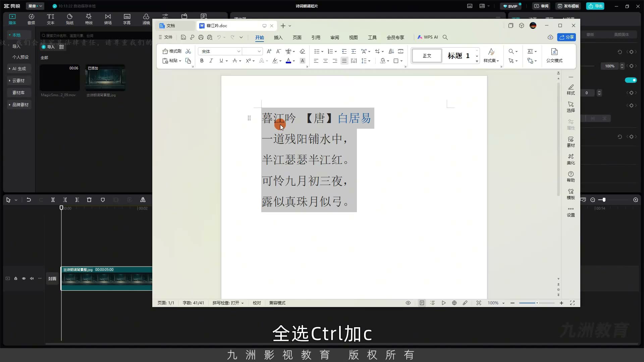The width and height of the screenshot is (644, 362).
Task: Expand the AI 生成 sidebar section
Action: point(19,68)
